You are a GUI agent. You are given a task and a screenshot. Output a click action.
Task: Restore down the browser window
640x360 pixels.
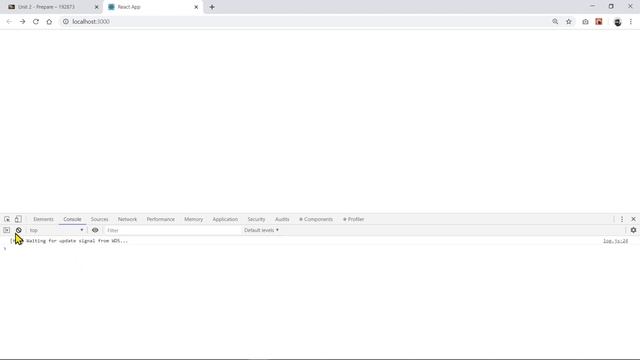point(611,6)
